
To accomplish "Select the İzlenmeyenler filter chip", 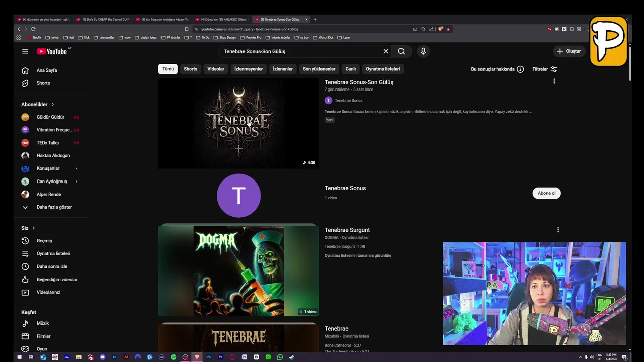I will (249, 69).
